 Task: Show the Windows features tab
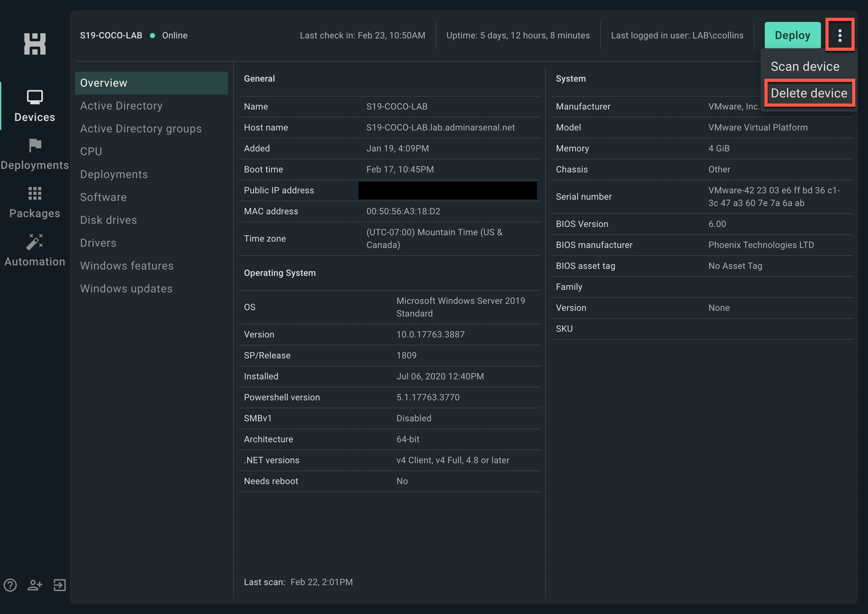click(x=127, y=265)
